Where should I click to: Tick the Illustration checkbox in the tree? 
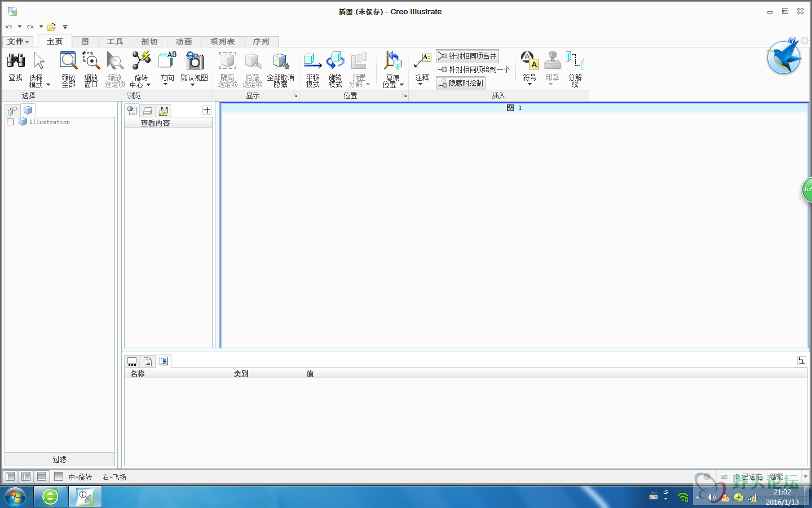click(10, 122)
